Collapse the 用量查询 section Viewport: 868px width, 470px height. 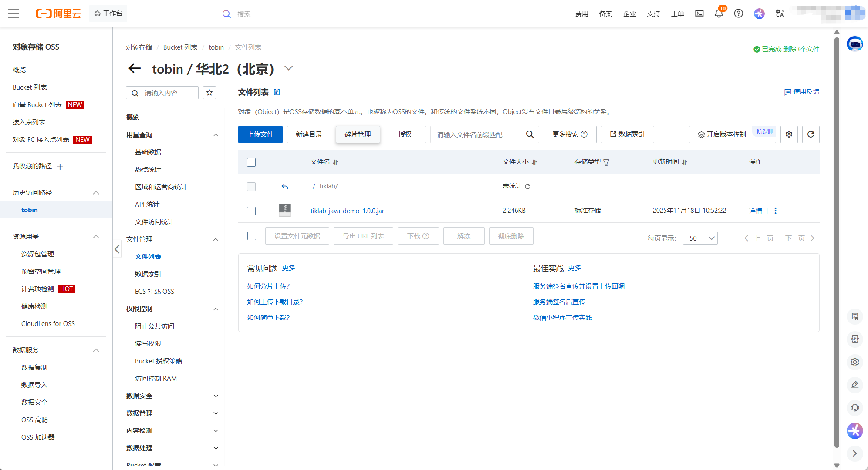point(216,135)
